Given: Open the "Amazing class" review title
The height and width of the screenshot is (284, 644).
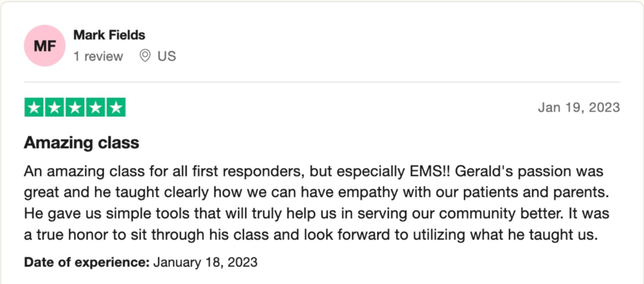Looking at the screenshot, I should coord(82,142).
